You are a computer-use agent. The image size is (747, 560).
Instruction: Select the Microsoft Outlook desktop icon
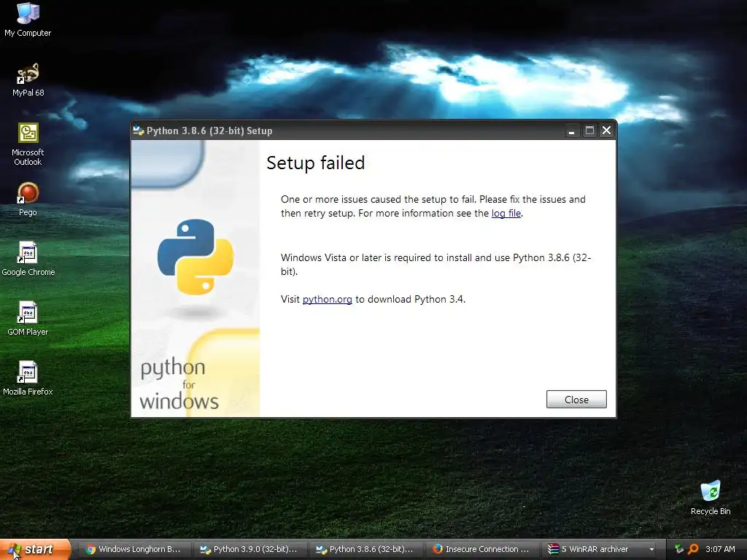(x=28, y=144)
